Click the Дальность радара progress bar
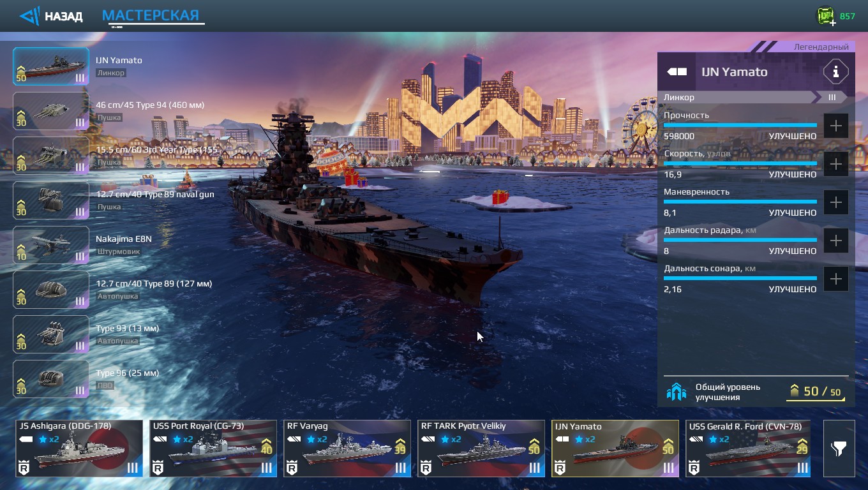This screenshot has width=868, height=490. coord(740,240)
